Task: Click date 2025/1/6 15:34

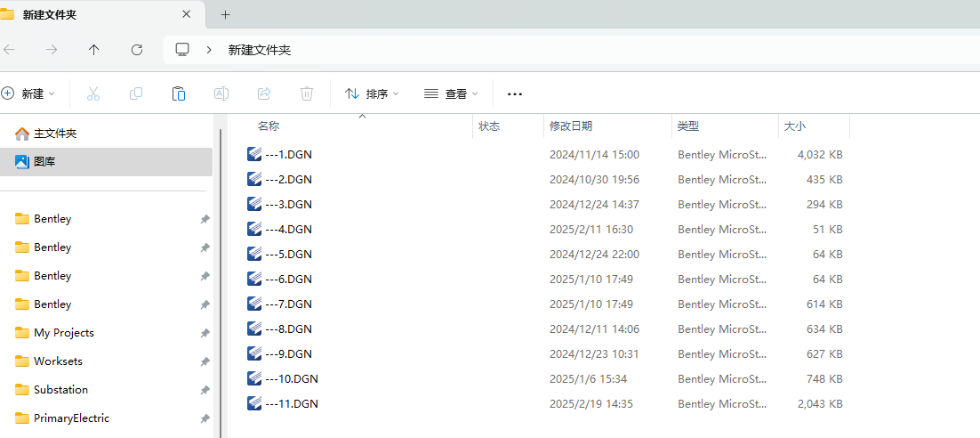Action: click(x=588, y=379)
